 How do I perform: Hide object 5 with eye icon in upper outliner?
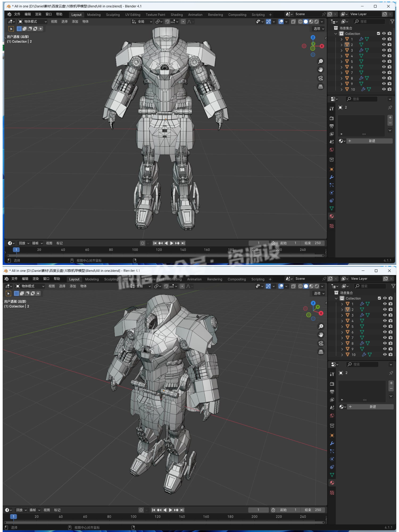384,61
